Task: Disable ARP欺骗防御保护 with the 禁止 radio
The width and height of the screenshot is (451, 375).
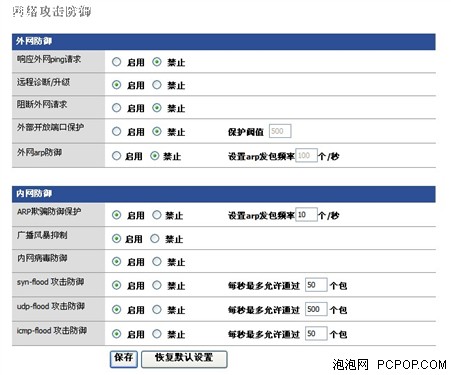Action: [157, 215]
